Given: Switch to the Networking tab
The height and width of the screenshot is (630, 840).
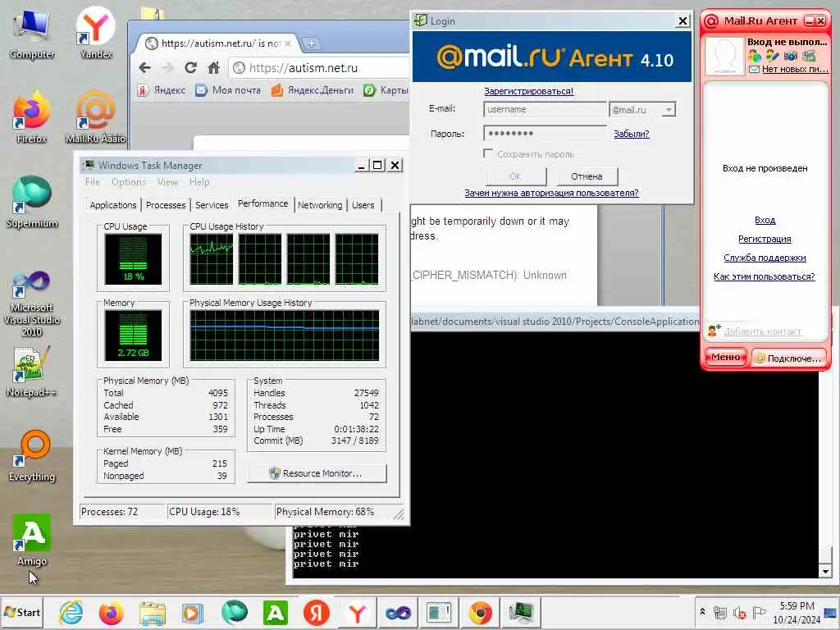Looking at the screenshot, I should [x=320, y=205].
